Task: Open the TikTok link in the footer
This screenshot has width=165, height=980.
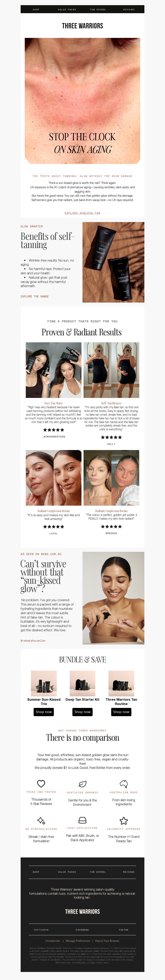Action: (x=124, y=929)
